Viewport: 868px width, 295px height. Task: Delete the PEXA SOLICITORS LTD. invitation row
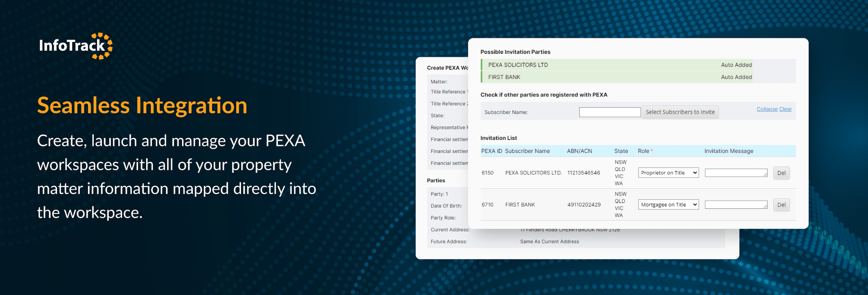click(x=781, y=173)
